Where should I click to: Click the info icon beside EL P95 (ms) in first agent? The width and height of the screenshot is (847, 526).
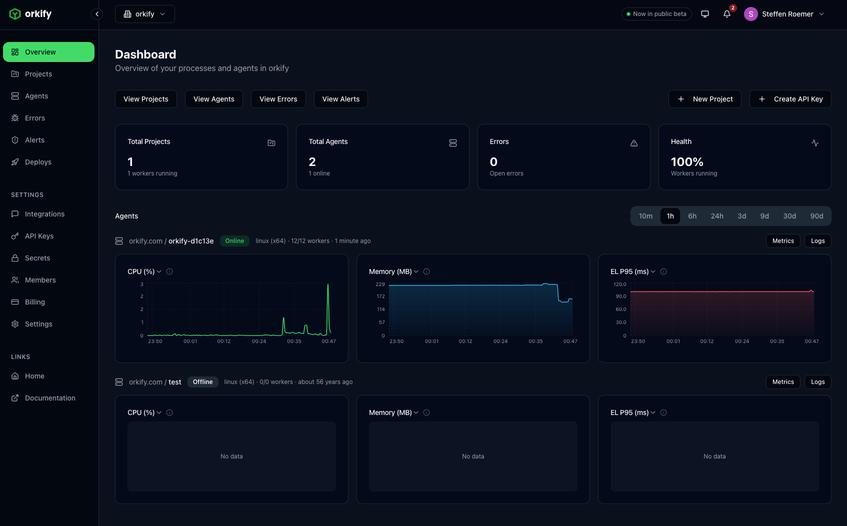tap(663, 272)
